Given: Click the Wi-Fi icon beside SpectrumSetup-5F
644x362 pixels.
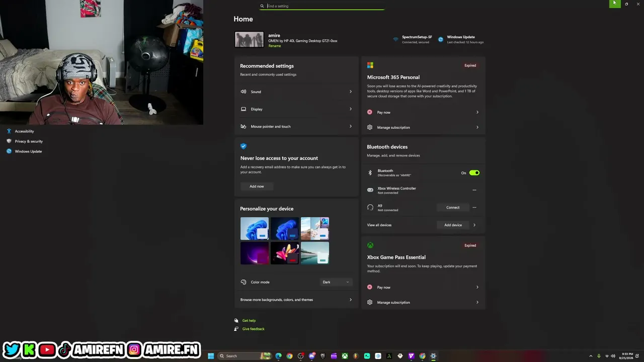Looking at the screenshot, I should pos(395,39).
